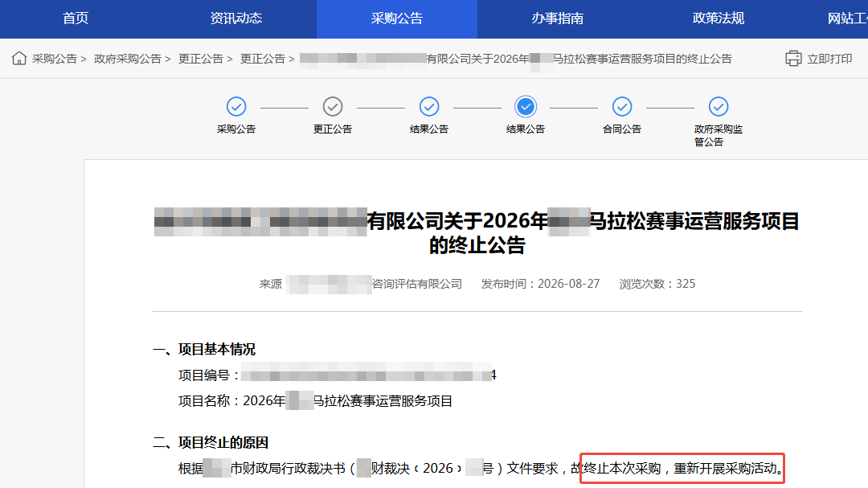The width and height of the screenshot is (868, 488).
Task: Open the 政策法规 navigation tab
Action: pos(718,18)
